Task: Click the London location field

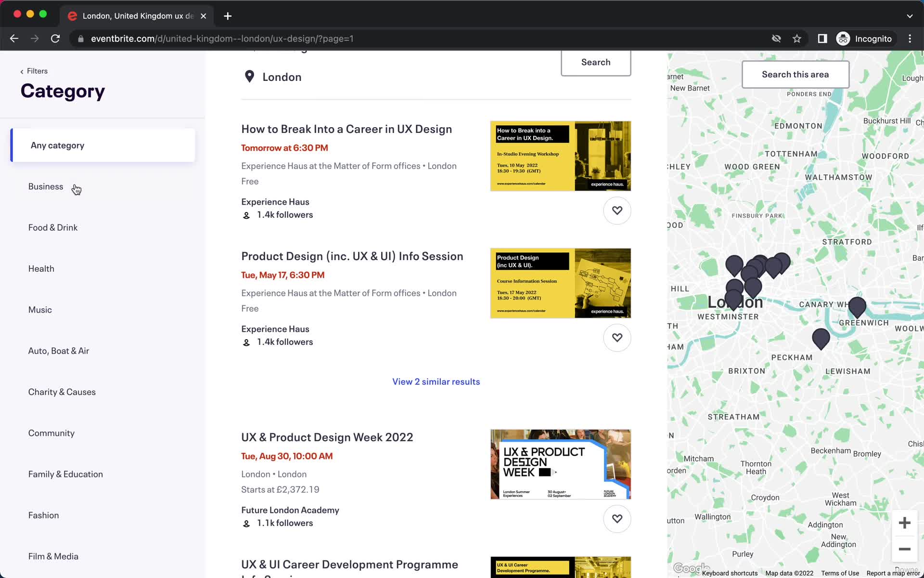Action: coord(282,77)
